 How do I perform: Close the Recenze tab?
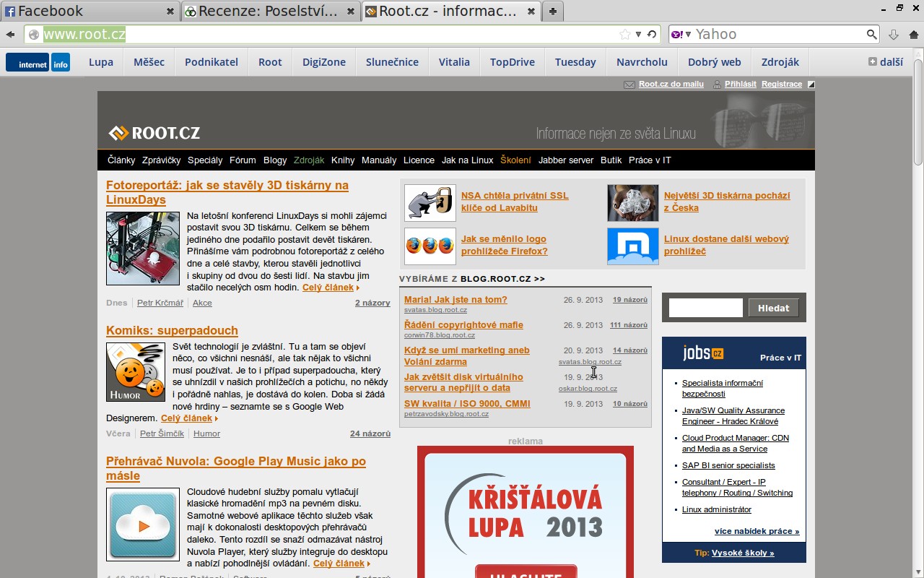pos(351,12)
